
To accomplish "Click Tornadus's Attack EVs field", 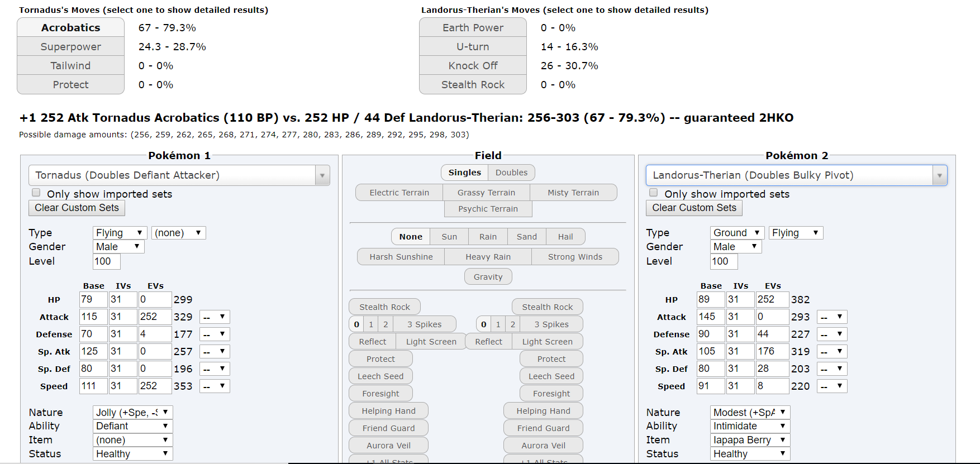I will click(155, 317).
